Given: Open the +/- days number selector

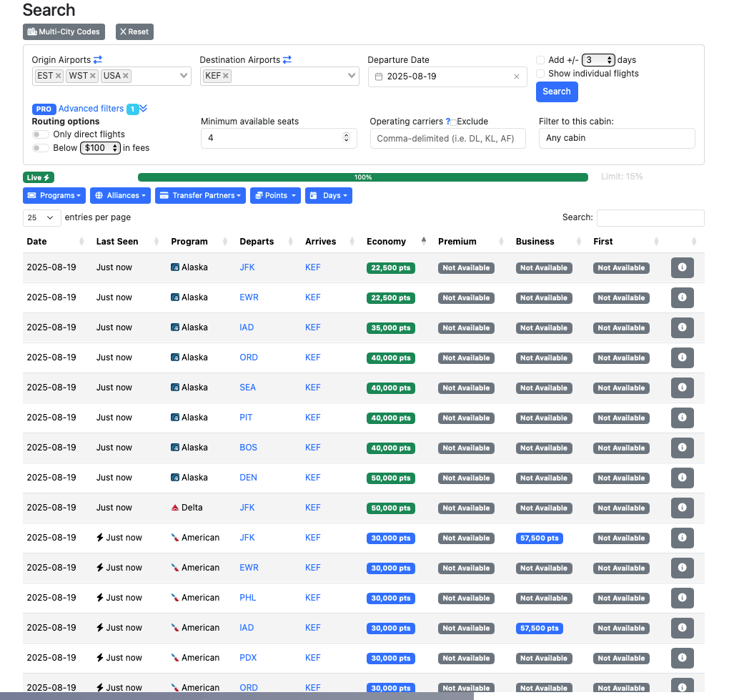Looking at the screenshot, I should click(x=598, y=60).
